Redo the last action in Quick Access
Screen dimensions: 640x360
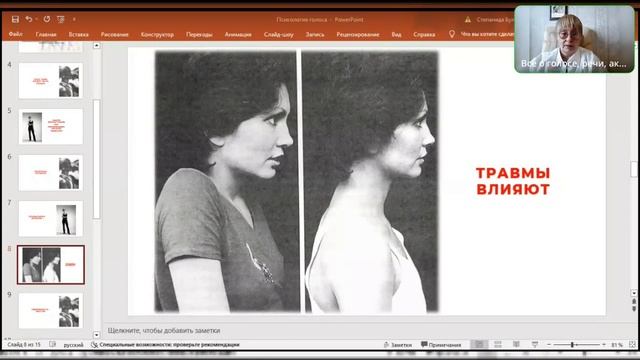47,19
